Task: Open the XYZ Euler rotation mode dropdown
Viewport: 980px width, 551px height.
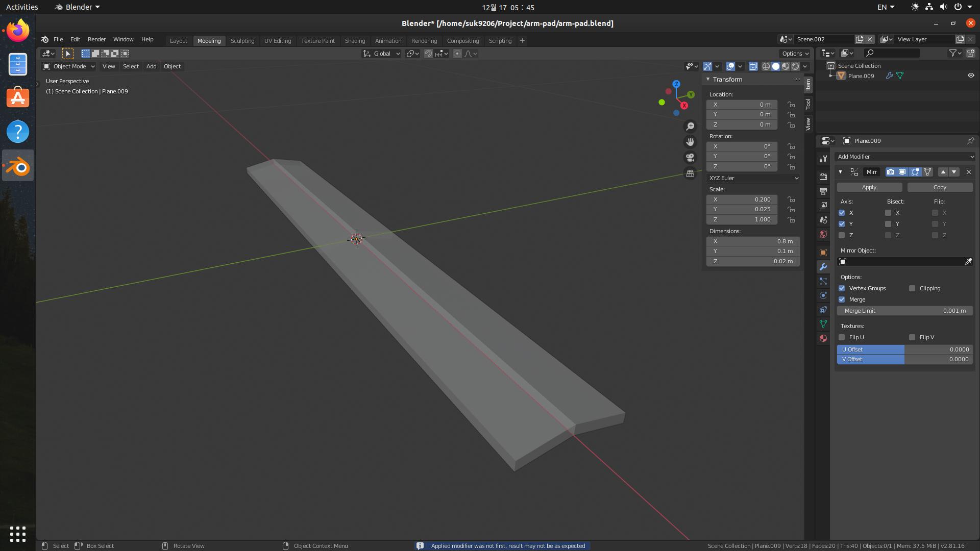Action: click(753, 178)
